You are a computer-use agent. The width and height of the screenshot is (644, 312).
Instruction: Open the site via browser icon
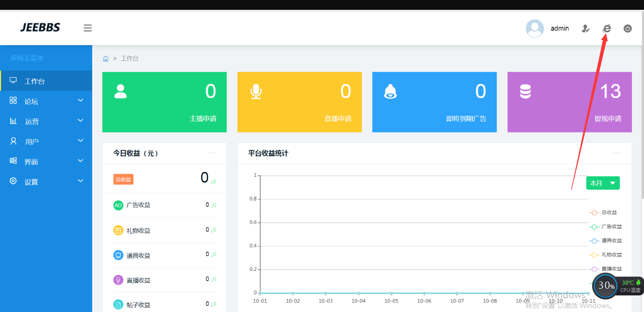coord(606,29)
